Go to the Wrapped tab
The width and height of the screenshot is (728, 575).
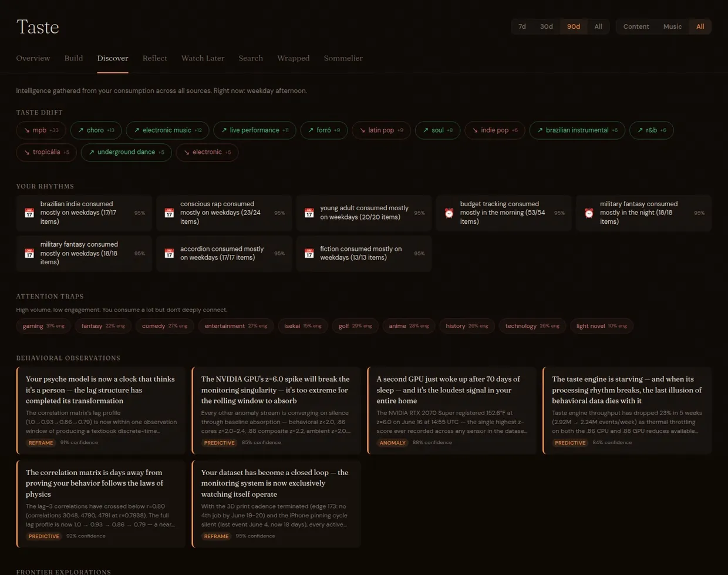pos(293,58)
